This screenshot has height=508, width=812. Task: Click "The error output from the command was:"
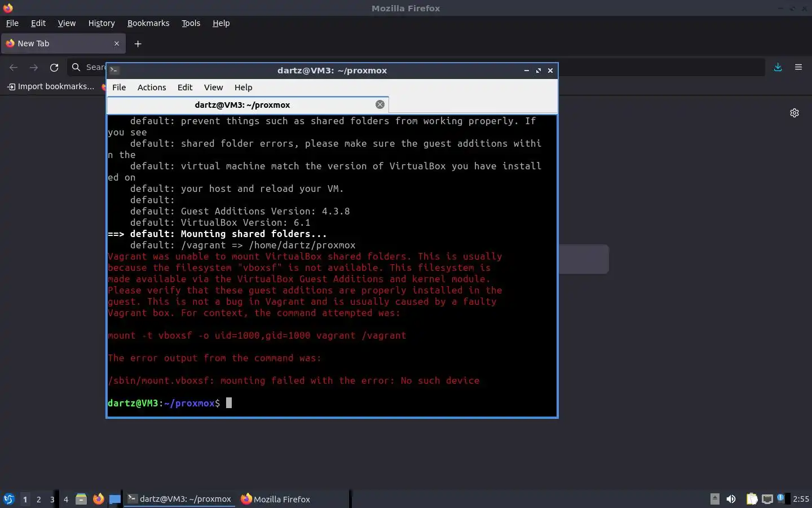pyautogui.click(x=214, y=358)
